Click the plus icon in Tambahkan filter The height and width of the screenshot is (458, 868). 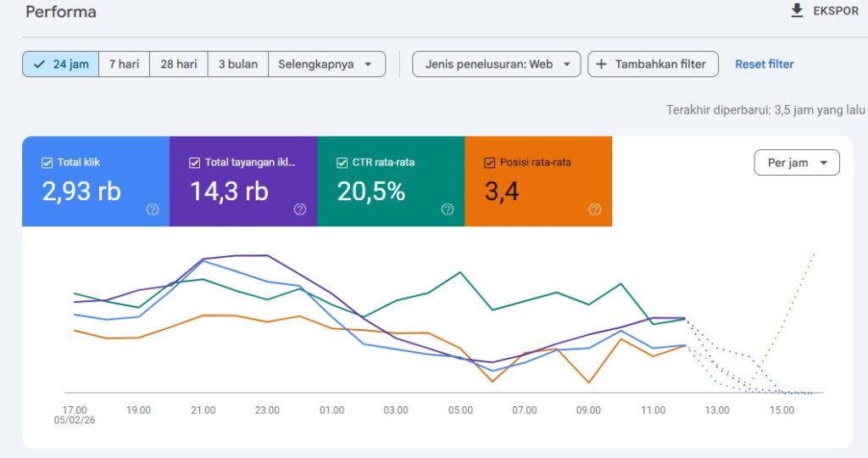point(601,64)
